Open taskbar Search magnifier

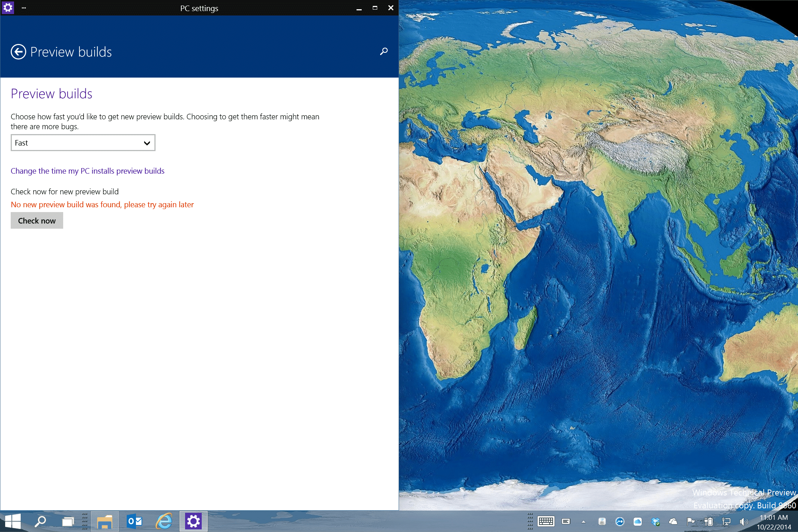[x=40, y=521]
